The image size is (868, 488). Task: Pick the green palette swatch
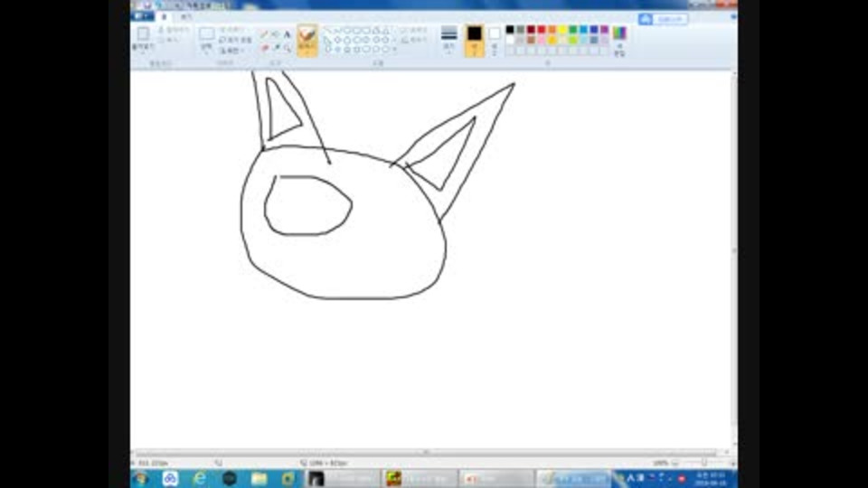coord(573,29)
